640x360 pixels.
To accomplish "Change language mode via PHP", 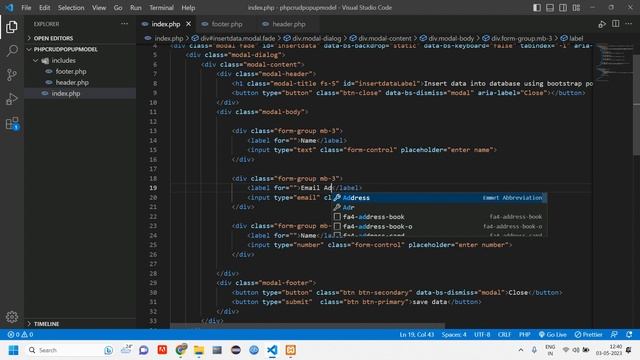I will pos(524,335).
